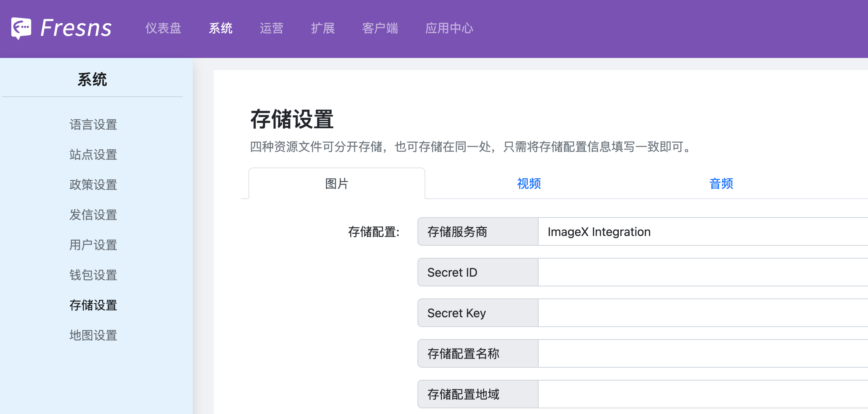Open the 应用中心 navigation item
Screen dimensions: 868x414
pyautogui.click(x=449, y=28)
